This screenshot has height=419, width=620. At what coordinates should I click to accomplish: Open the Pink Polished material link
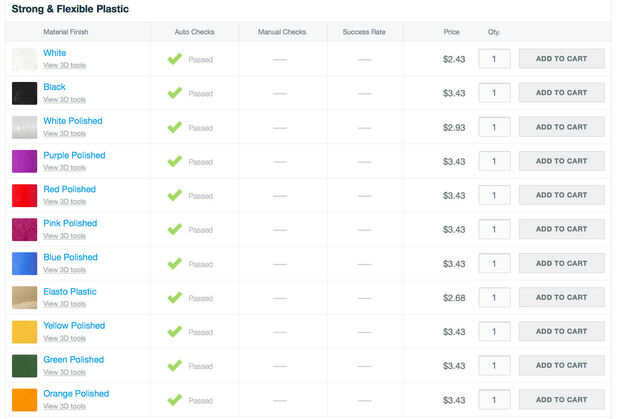[x=70, y=223]
